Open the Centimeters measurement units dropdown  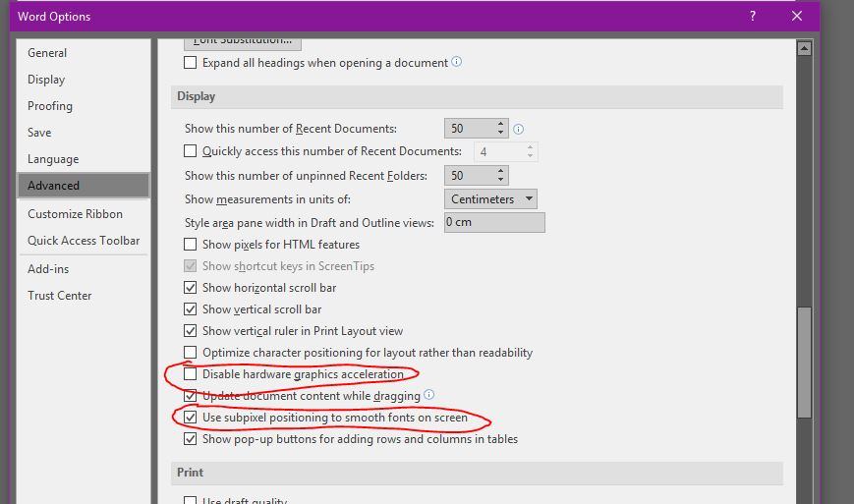[x=490, y=199]
